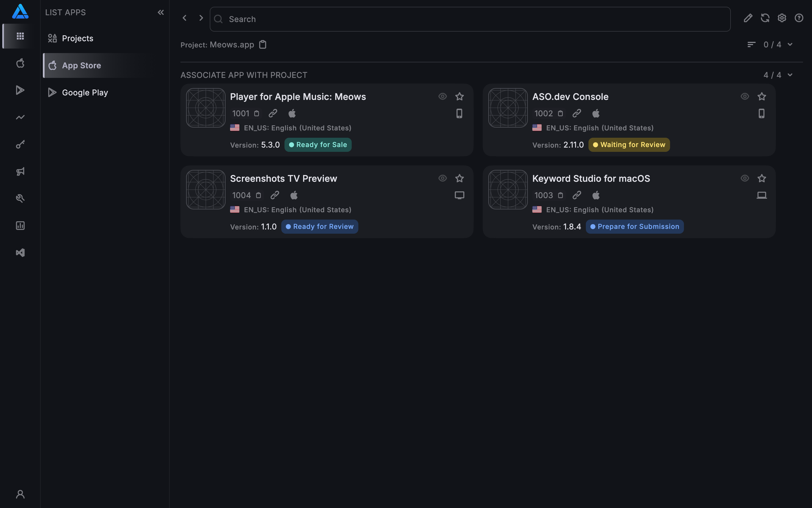The image size is (812, 508).
Task: Open the Apple section in left rail
Action: click(x=20, y=63)
